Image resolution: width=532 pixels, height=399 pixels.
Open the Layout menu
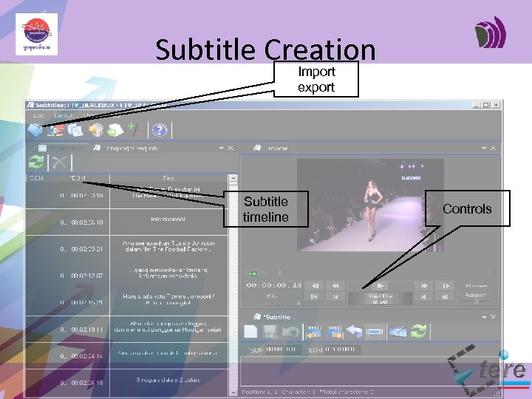point(64,116)
